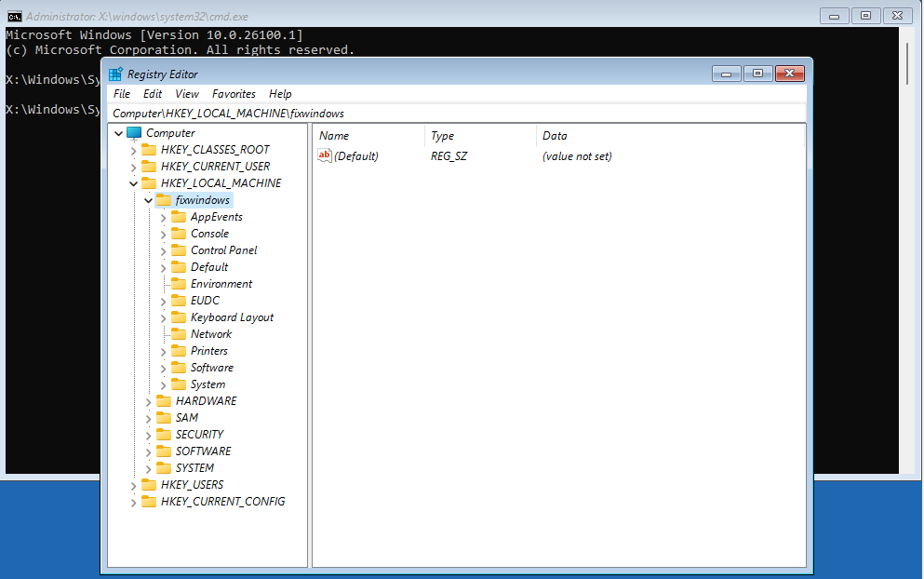Image resolution: width=924 pixels, height=579 pixels.
Task: Expand the Console key arrow
Action: point(163,234)
